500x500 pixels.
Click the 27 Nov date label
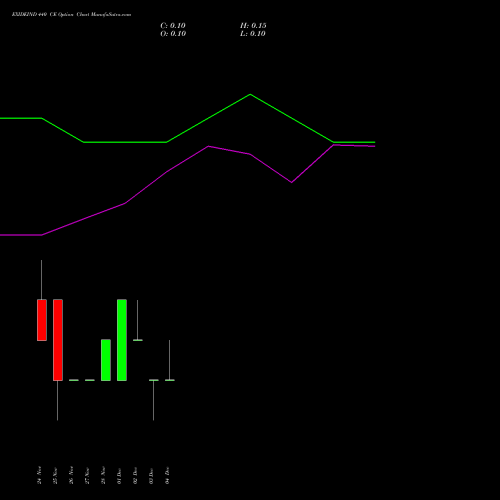tap(87, 476)
